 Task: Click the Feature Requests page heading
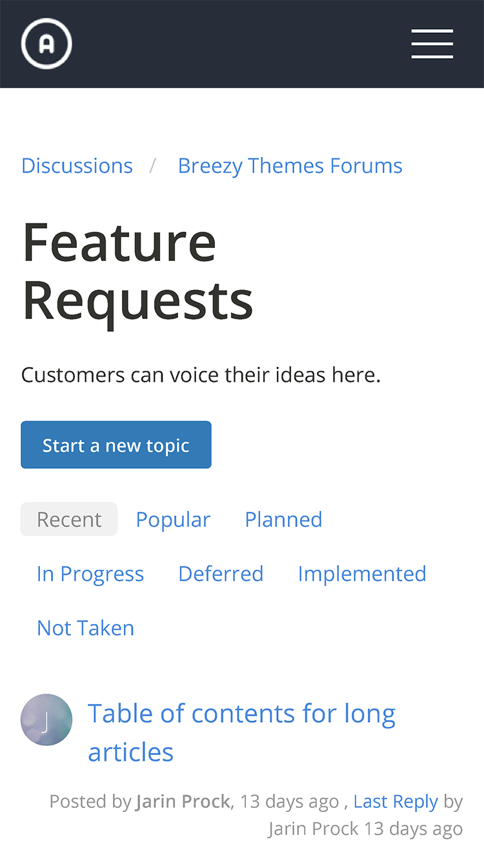[x=137, y=270]
